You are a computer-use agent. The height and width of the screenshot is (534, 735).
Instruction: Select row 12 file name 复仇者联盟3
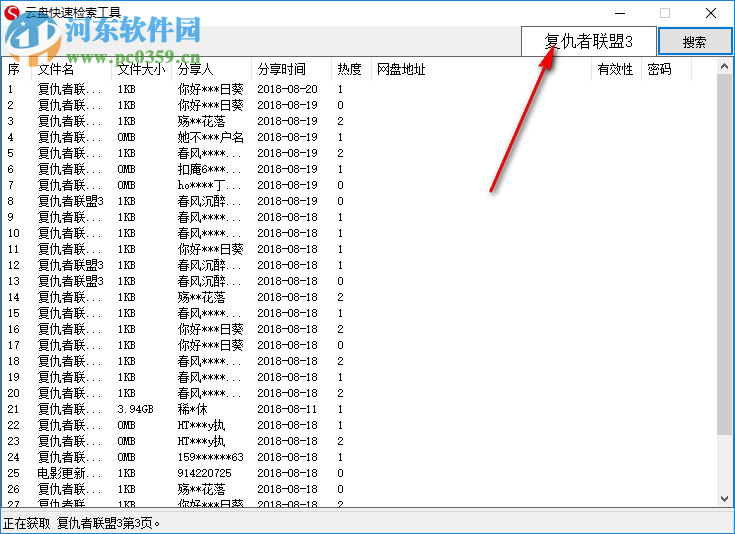(70, 265)
